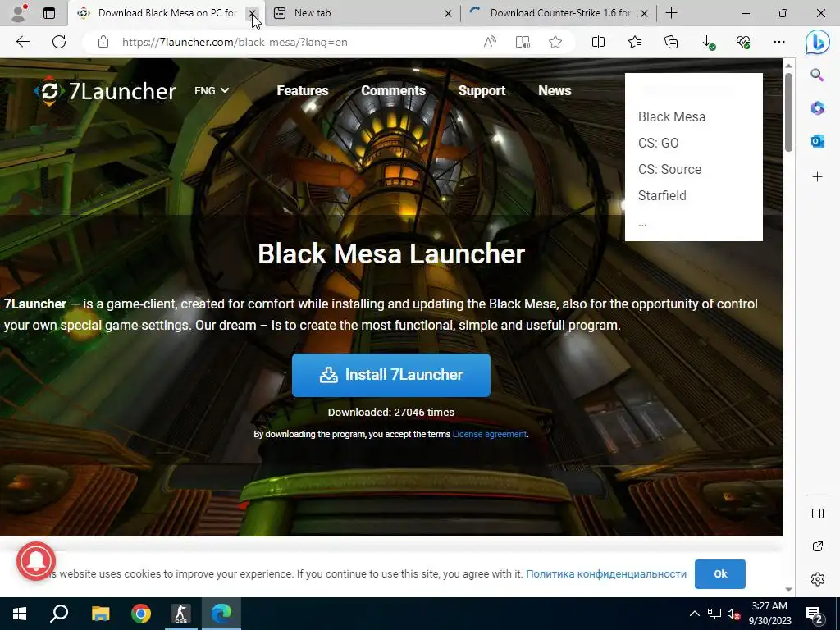The height and width of the screenshot is (630, 840).
Task: Open the Edge profile icon
Action: pos(19,13)
